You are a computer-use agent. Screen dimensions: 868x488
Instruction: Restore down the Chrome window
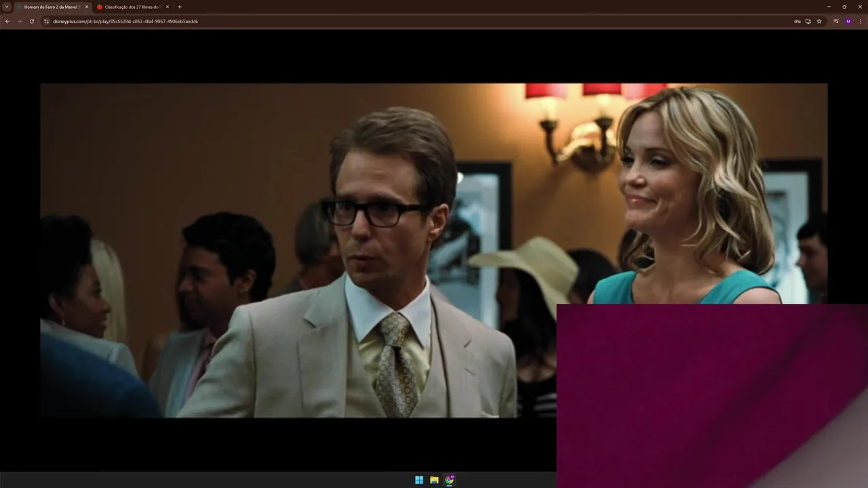click(x=844, y=7)
